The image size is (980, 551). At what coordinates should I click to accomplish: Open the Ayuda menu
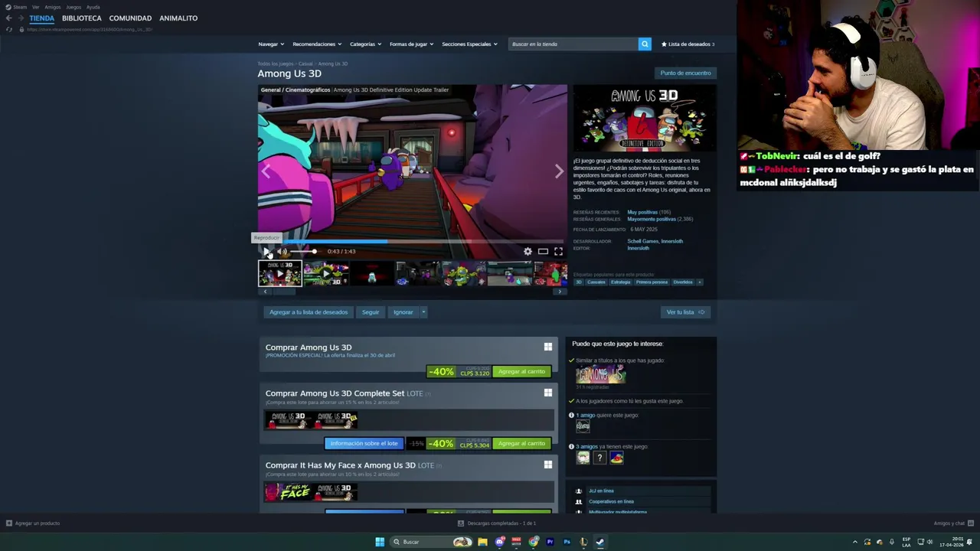[93, 7]
